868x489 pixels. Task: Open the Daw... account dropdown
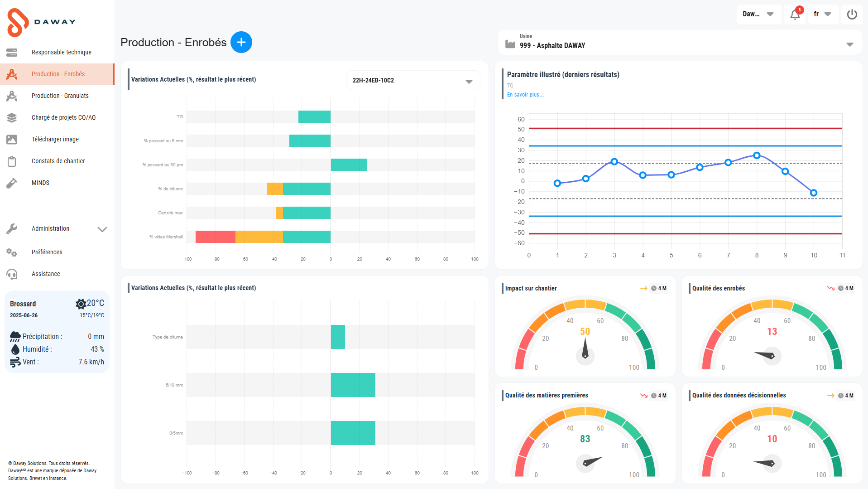pos(758,15)
